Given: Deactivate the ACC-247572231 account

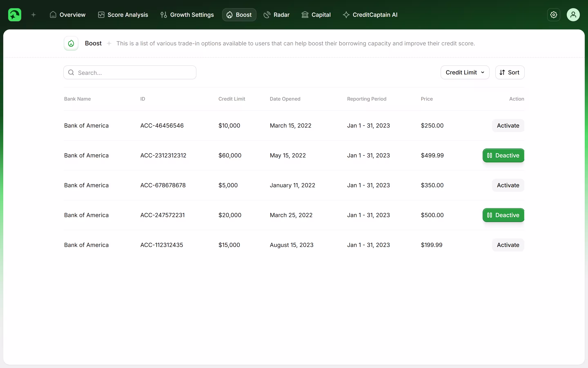Looking at the screenshot, I should pyautogui.click(x=503, y=215).
